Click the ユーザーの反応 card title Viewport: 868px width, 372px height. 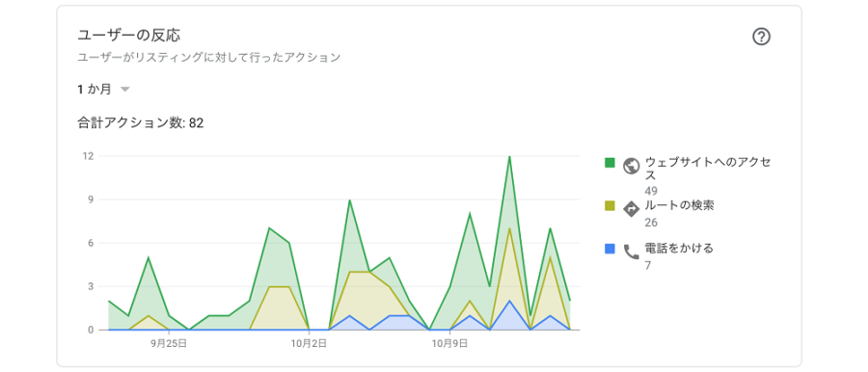(129, 36)
